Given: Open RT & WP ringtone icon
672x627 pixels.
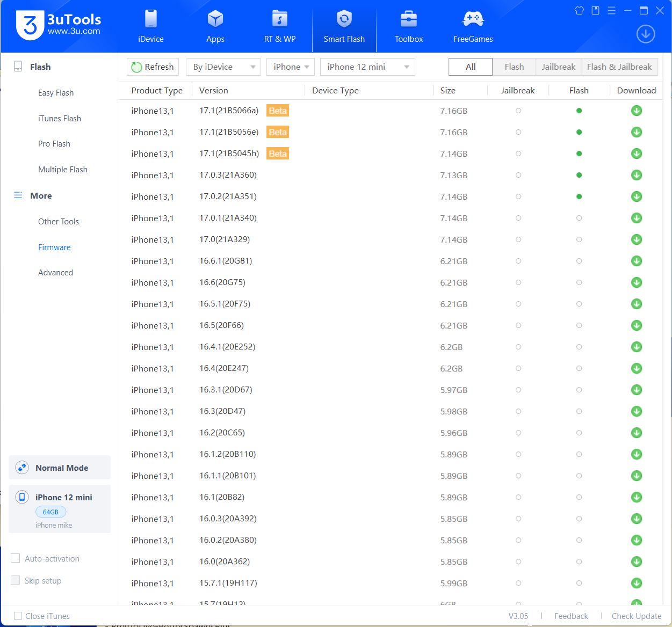Looking at the screenshot, I should [x=279, y=19].
